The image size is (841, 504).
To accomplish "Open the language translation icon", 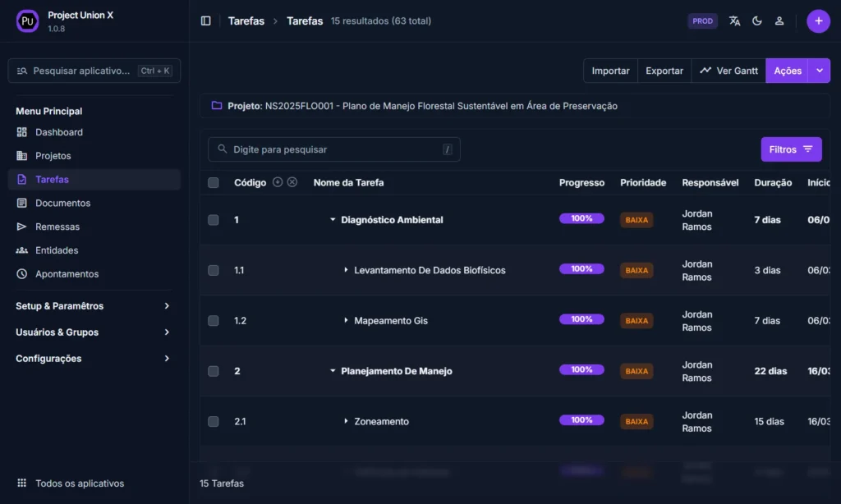I will coord(734,21).
